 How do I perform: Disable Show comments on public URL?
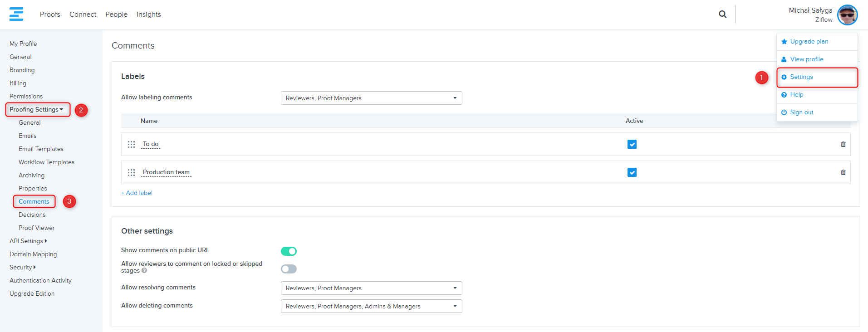[x=289, y=251]
